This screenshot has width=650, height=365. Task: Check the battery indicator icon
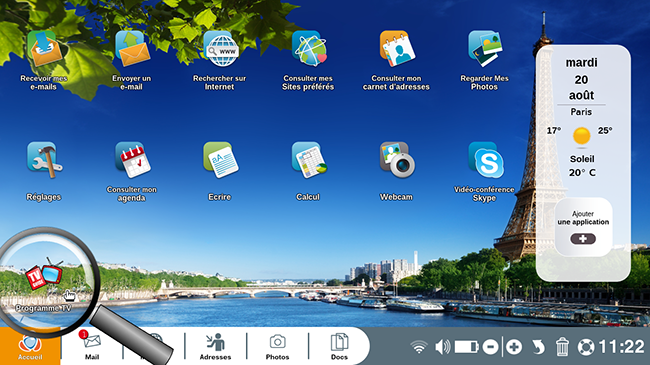point(466,347)
